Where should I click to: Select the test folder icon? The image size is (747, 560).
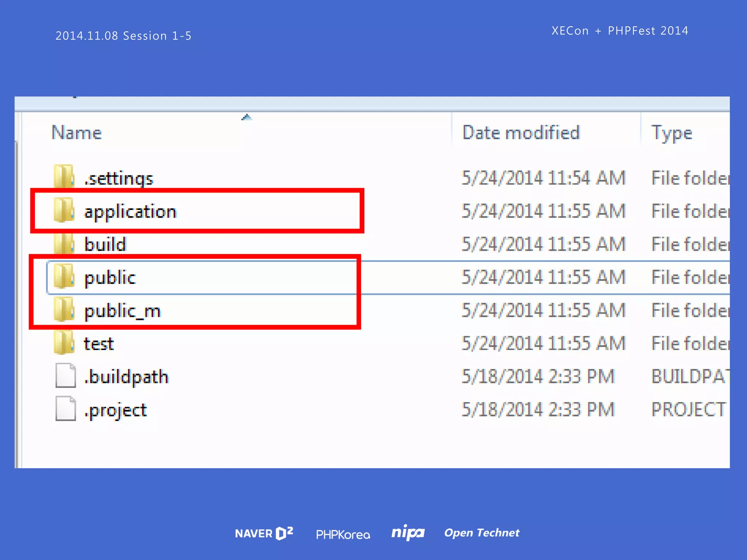(x=64, y=343)
